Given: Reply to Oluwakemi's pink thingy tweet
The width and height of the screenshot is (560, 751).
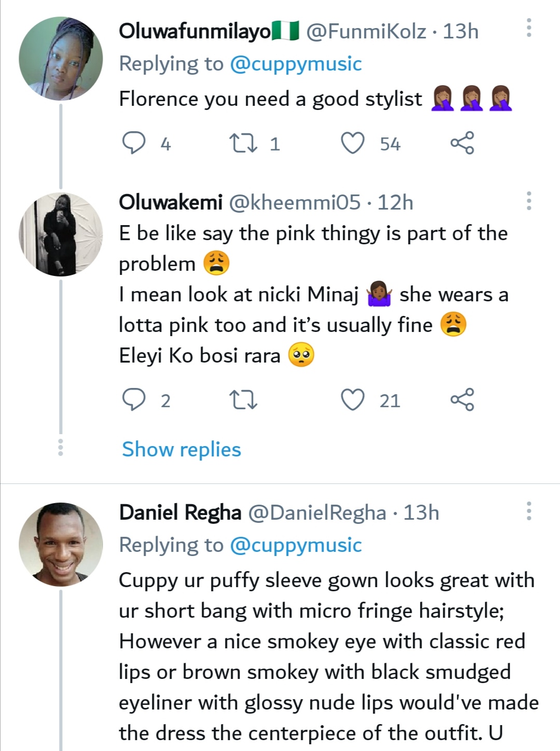Looking at the screenshot, I should [x=133, y=400].
